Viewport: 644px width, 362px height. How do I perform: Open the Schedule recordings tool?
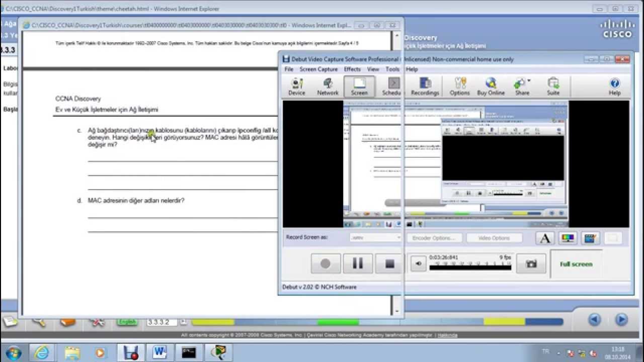pos(392,86)
